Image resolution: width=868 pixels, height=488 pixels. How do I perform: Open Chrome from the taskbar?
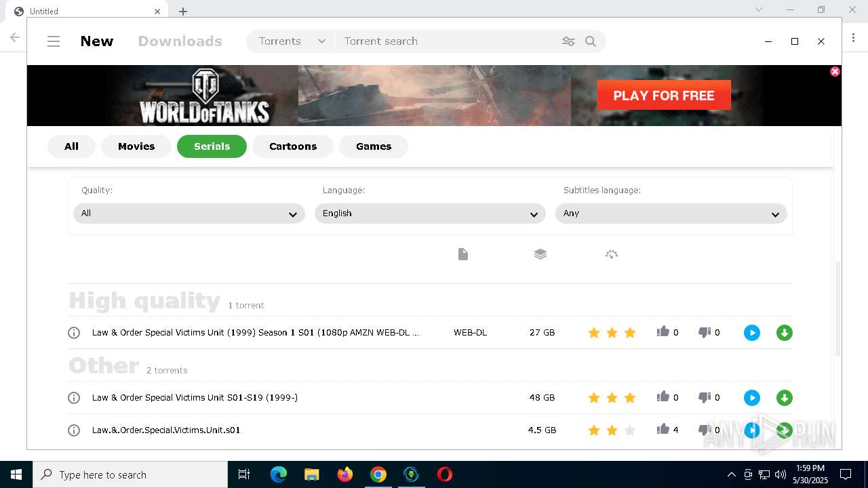click(x=378, y=474)
